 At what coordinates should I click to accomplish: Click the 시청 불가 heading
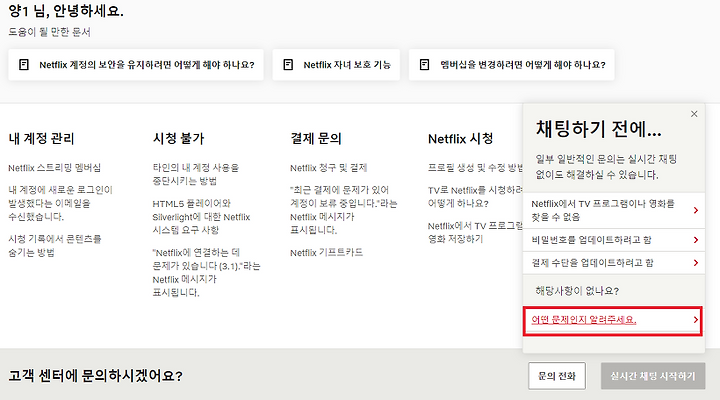(x=179, y=139)
